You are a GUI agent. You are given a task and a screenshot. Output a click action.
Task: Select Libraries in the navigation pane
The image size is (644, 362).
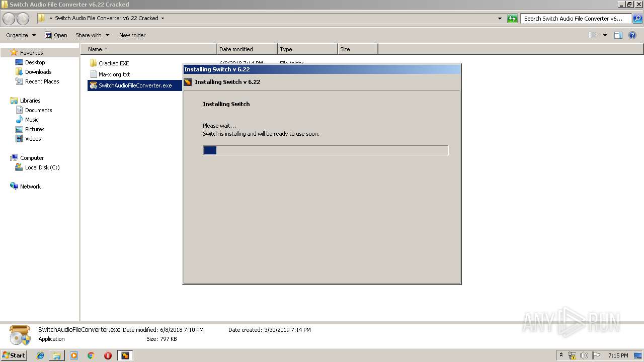30,101
